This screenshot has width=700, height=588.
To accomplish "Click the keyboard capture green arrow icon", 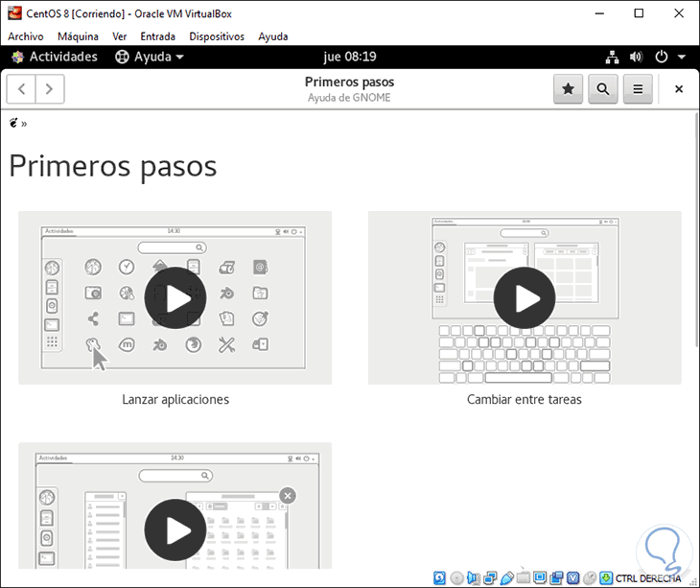I will [606, 578].
